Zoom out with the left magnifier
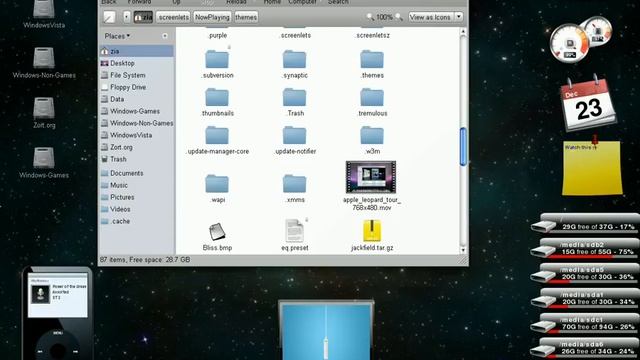This screenshot has height=360, width=640. [370, 17]
